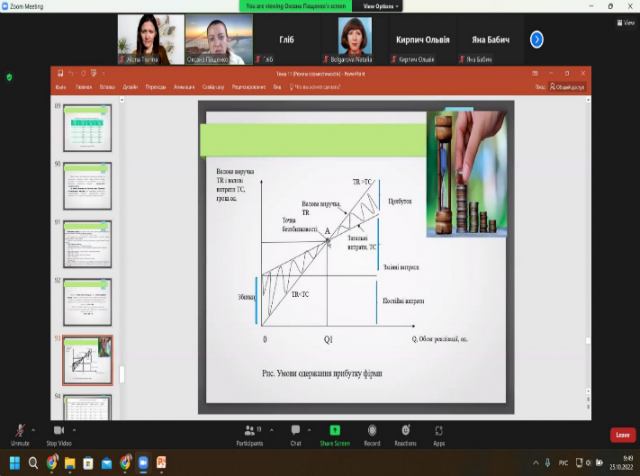Switch to the Рецензирование ribbon tab
Viewport: 640px width, 476px height.
click(x=249, y=87)
